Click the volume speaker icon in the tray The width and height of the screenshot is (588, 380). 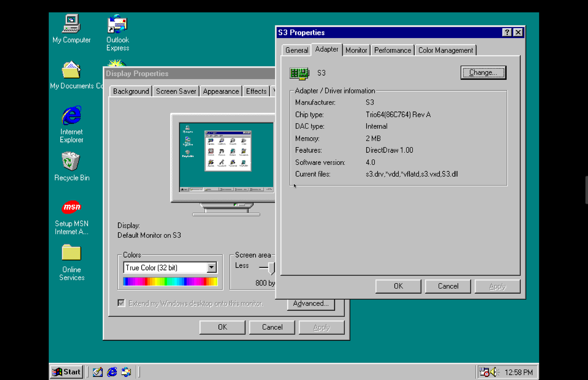tap(494, 372)
